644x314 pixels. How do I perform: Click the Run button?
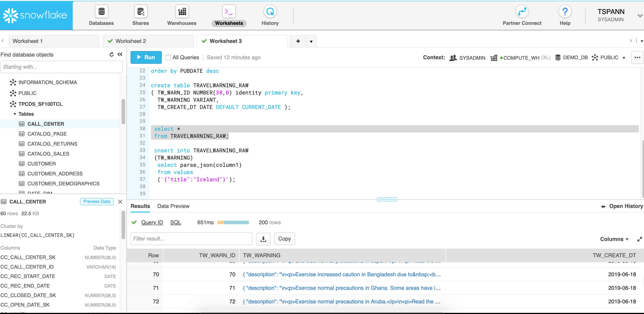pyautogui.click(x=146, y=58)
